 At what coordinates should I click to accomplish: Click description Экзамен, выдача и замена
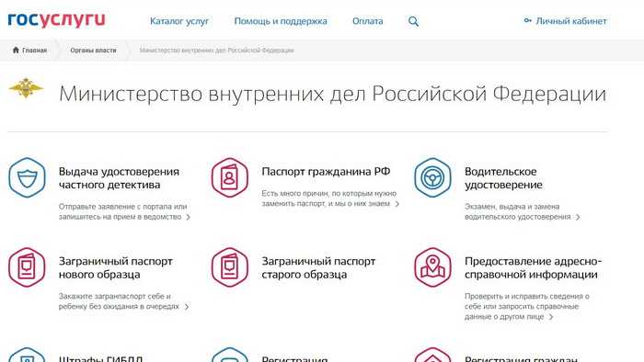point(517,211)
